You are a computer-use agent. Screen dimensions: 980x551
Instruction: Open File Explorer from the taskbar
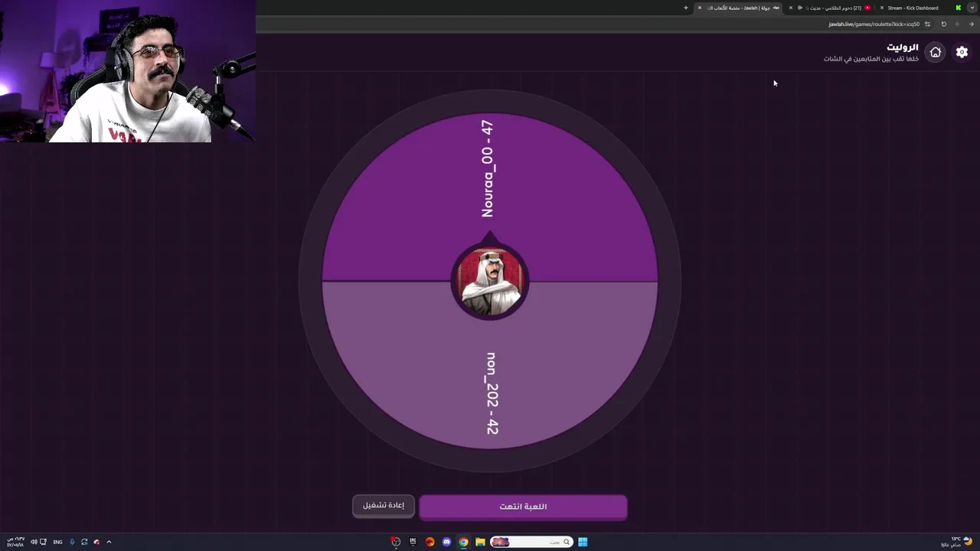(480, 542)
